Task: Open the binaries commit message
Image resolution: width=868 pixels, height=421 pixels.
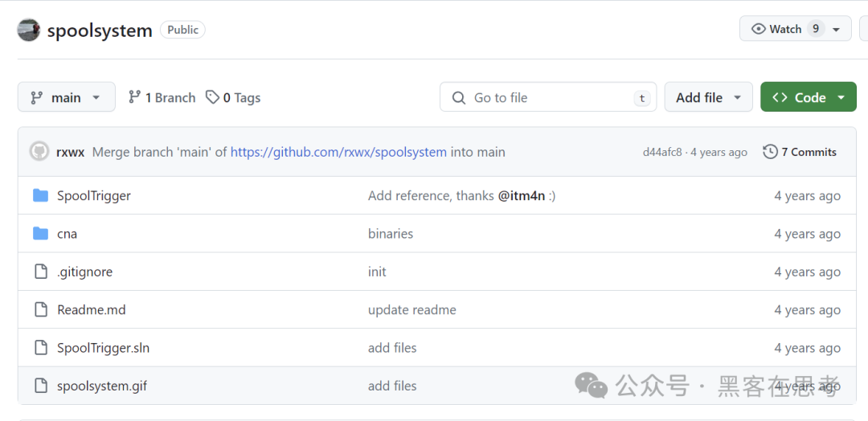Action: pos(391,234)
